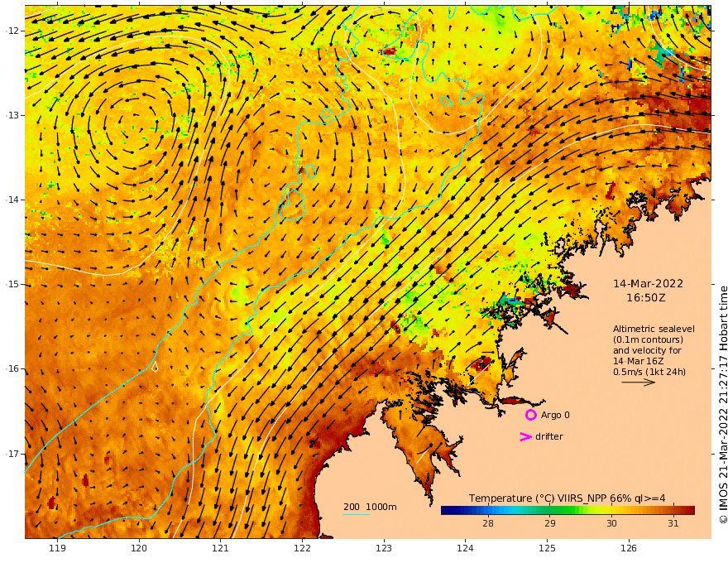This screenshot has width=728, height=563.
Task: Click latitude axis label -13
Action: [x=12, y=115]
